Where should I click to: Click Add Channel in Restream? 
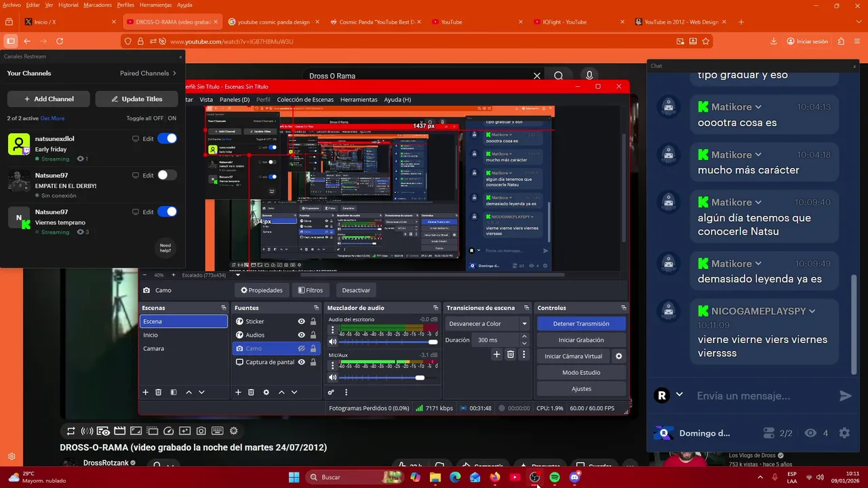coord(49,99)
